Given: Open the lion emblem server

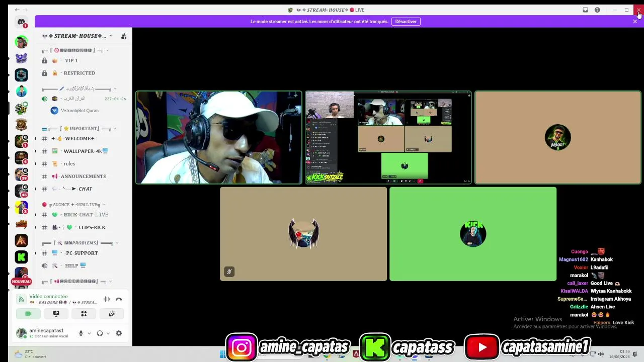Looking at the screenshot, I should point(21,124).
